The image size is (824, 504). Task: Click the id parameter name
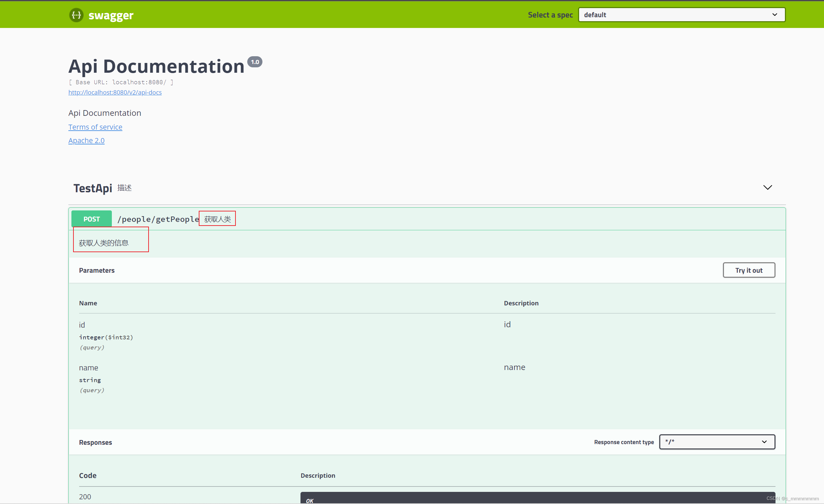pyautogui.click(x=82, y=325)
